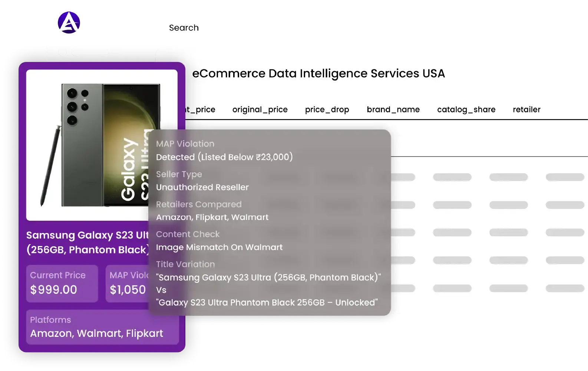Open the Samsung Galaxy S23 Ultra phone image
The height and width of the screenshot is (371, 588).
100,145
